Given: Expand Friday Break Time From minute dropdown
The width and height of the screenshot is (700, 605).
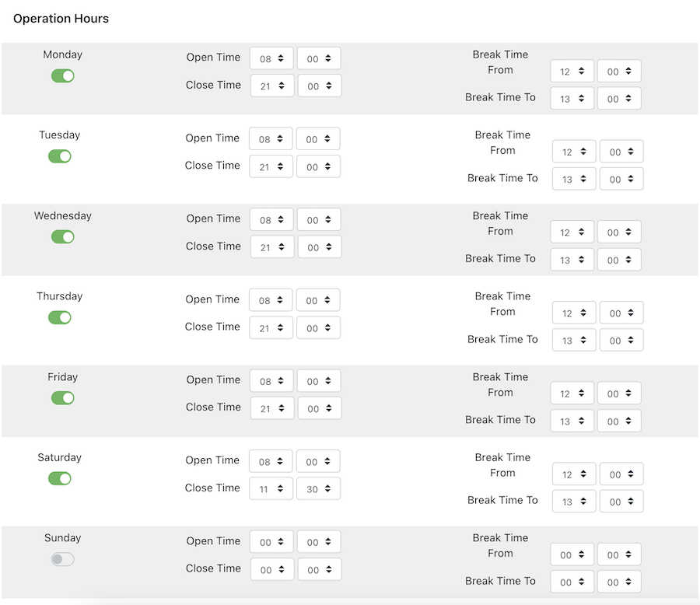Looking at the screenshot, I should coord(619,393).
